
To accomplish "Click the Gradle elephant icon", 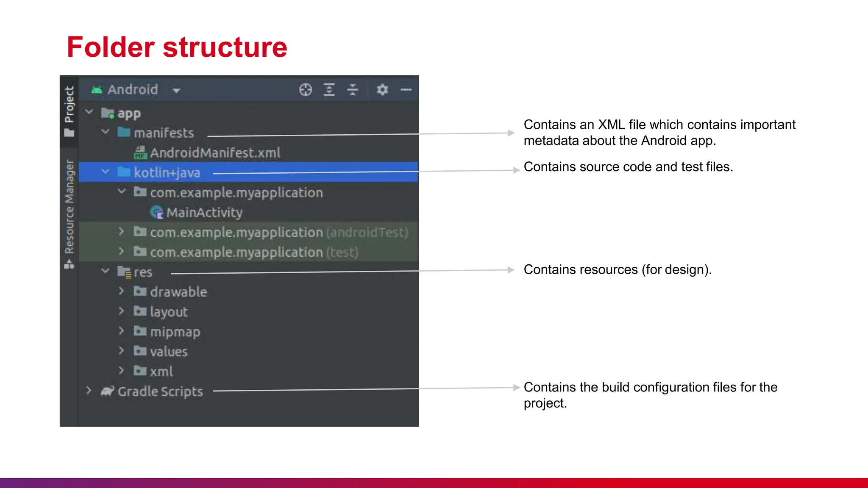I will click(107, 391).
